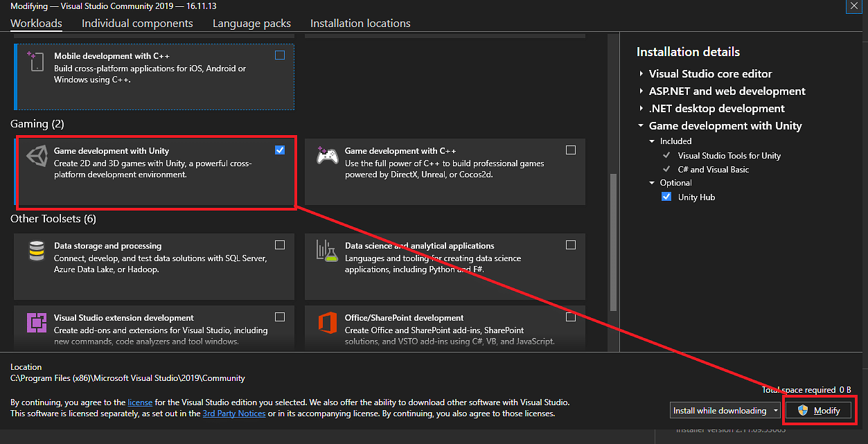Click the Installation details heading
This screenshot has height=444, width=868.
[x=688, y=52]
